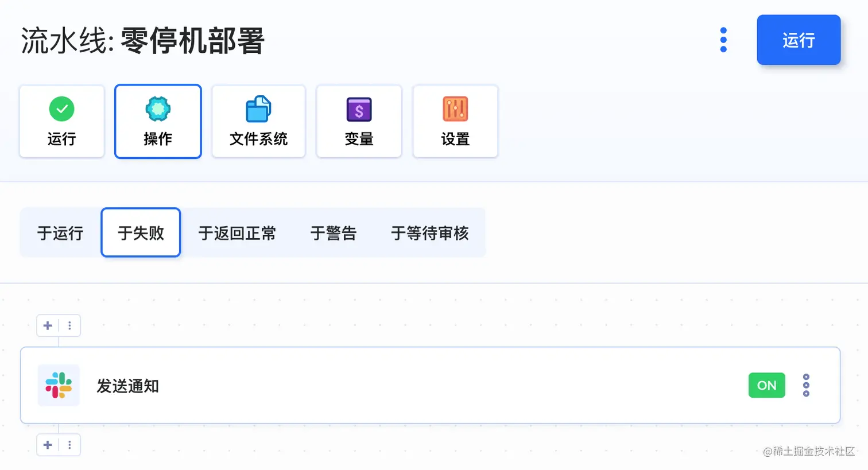
Task: Open the 文件系统 filesystem tab
Action: 258,121
